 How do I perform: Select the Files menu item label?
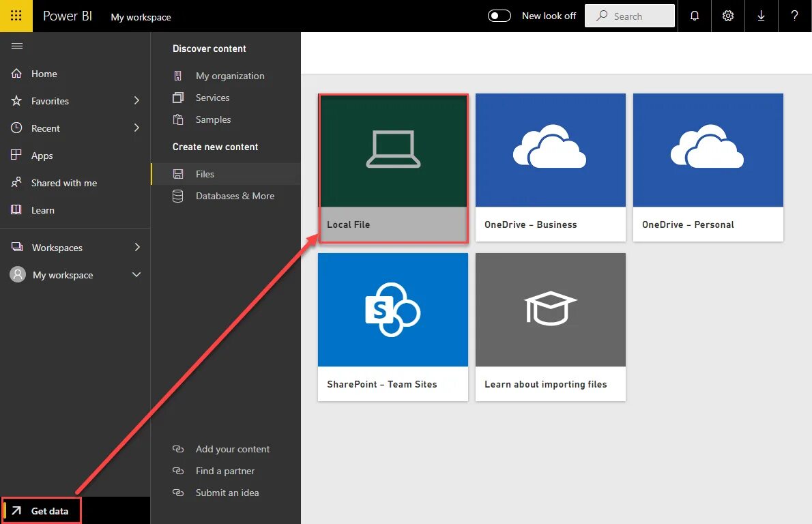pyautogui.click(x=205, y=174)
